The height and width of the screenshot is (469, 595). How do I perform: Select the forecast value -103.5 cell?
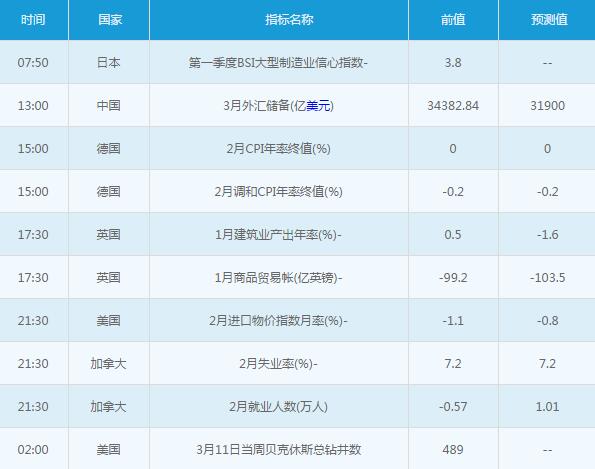coord(548,277)
